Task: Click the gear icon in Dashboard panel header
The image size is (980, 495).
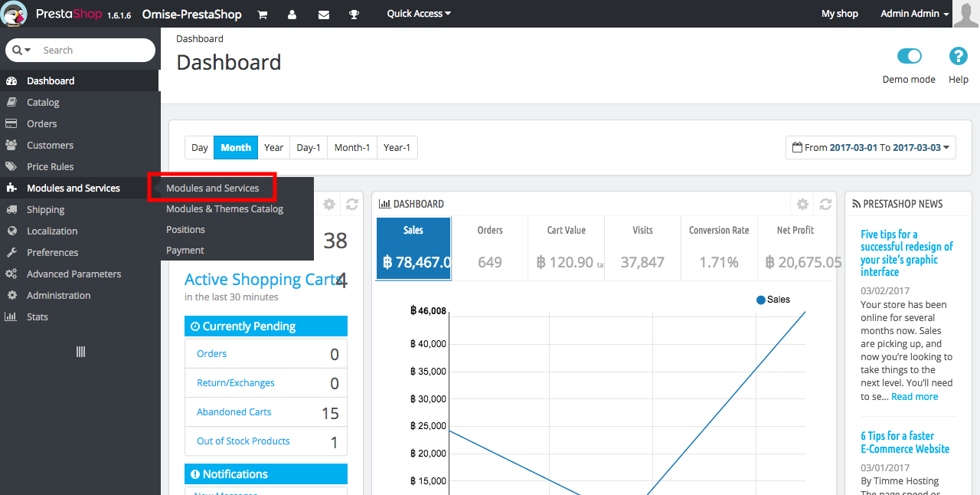Action: tap(802, 204)
